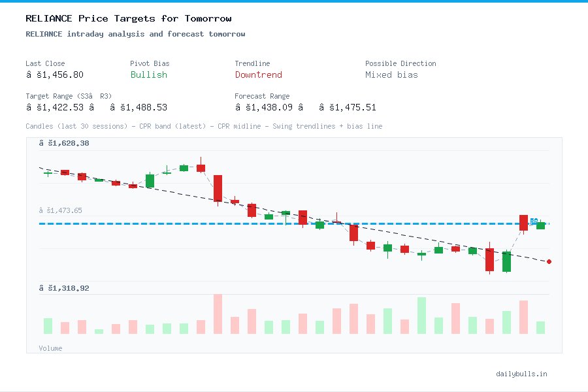Select the tall red candlestick at chart center

[218, 188]
